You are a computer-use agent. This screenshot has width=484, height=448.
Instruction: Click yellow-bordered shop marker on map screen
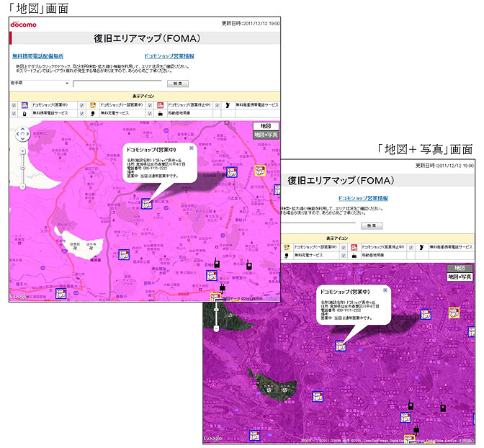(260, 171)
